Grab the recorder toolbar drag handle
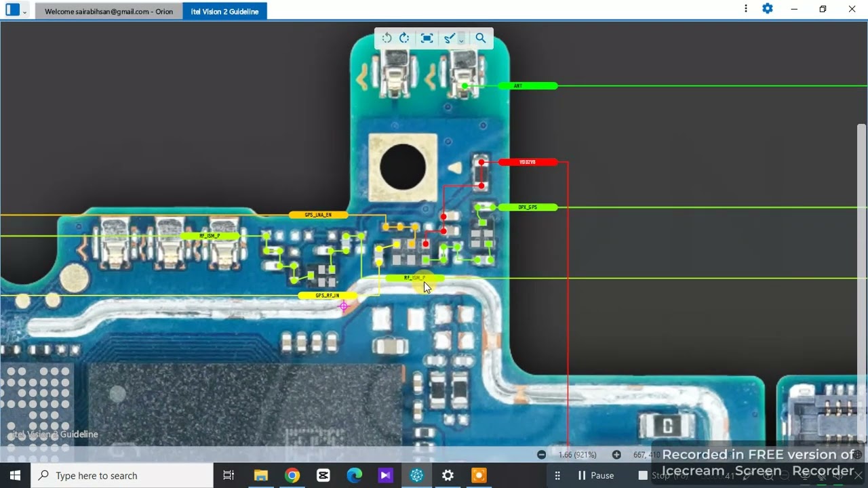Screen dimensions: 868x488 [x=557, y=475]
